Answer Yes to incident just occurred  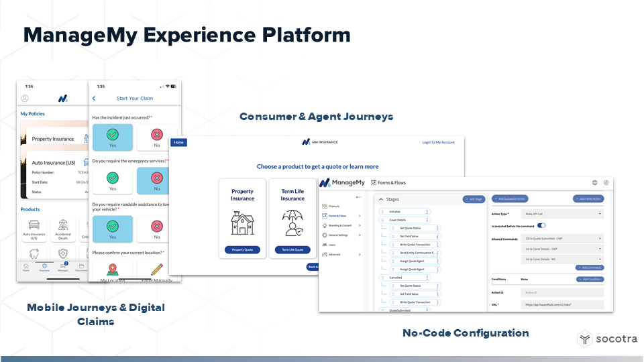tap(113, 137)
